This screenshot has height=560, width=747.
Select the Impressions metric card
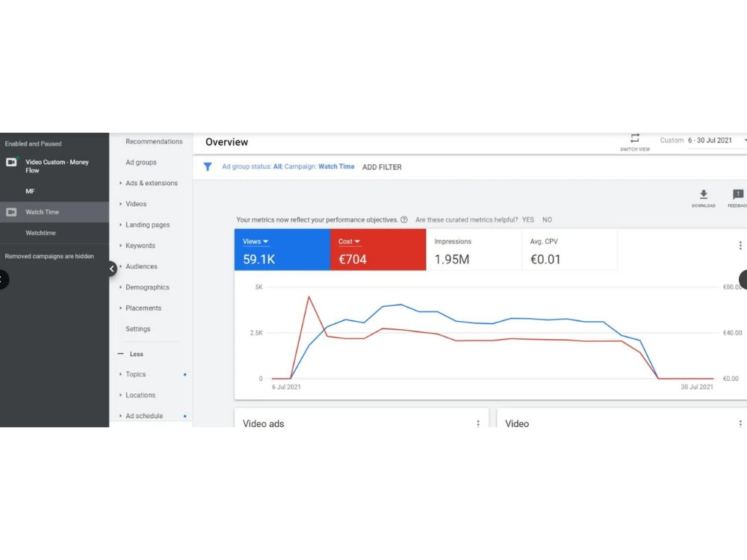point(474,249)
